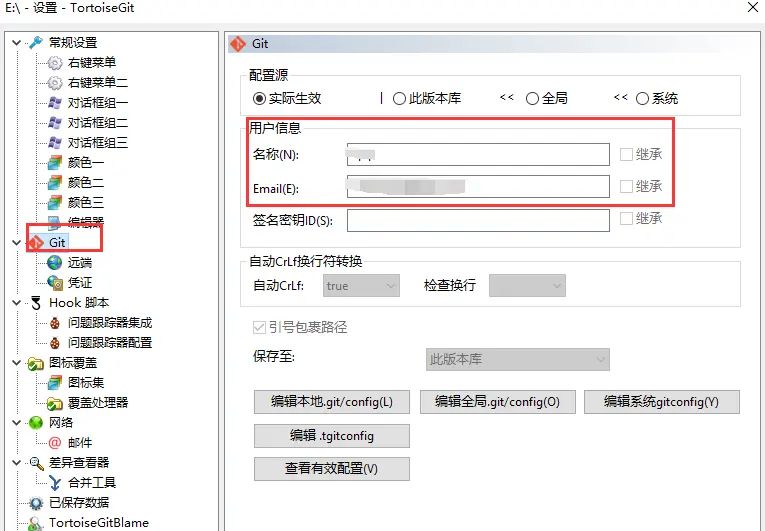This screenshot has height=531, width=765.
Task: Select the 全局 radio button
Action: [x=532, y=99]
